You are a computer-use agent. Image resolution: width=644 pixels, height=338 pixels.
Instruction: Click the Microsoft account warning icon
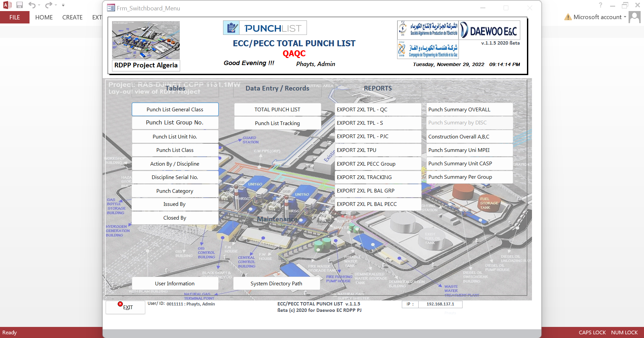(568, 17)
